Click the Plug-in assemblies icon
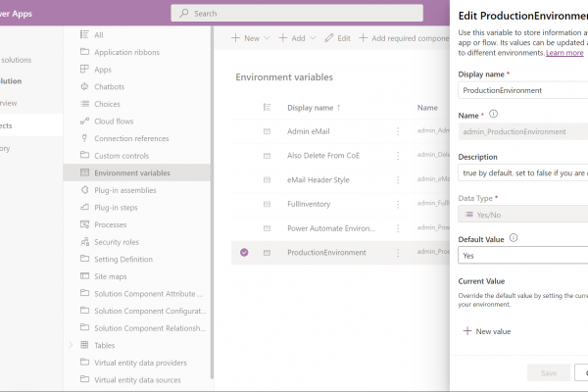588x392 pixels. pyautogui.click(x=84, y=190)
